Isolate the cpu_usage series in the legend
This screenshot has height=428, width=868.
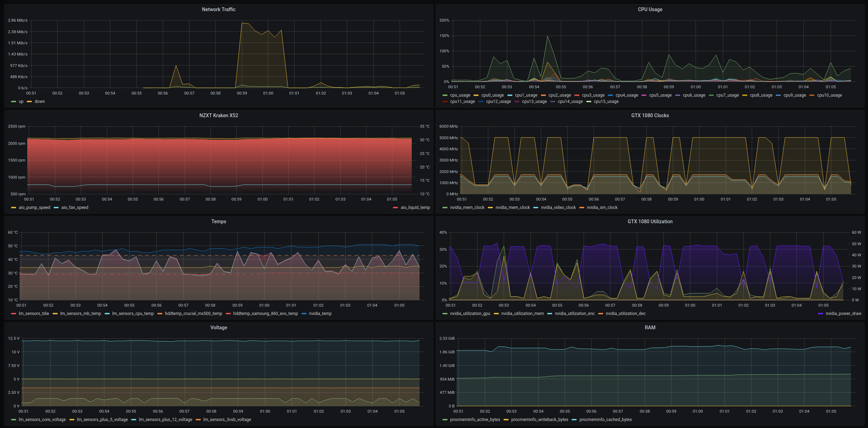click(460, 95)
